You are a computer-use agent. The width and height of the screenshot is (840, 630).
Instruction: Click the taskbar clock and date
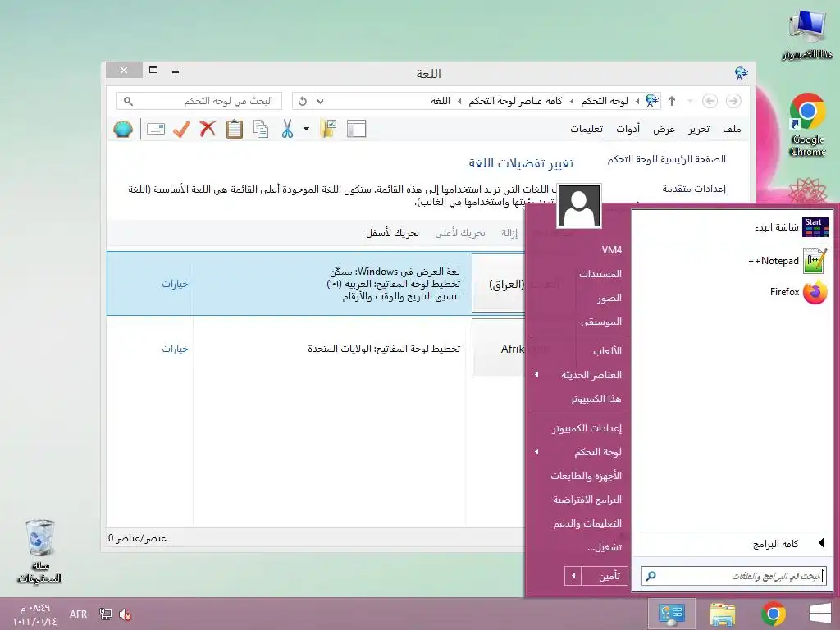click(x=34, y=614)
